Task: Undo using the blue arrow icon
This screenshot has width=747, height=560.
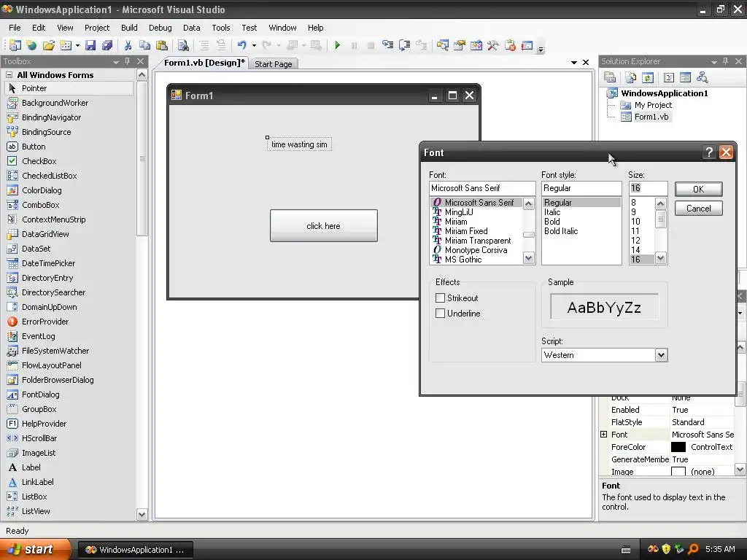Action: 242,45
